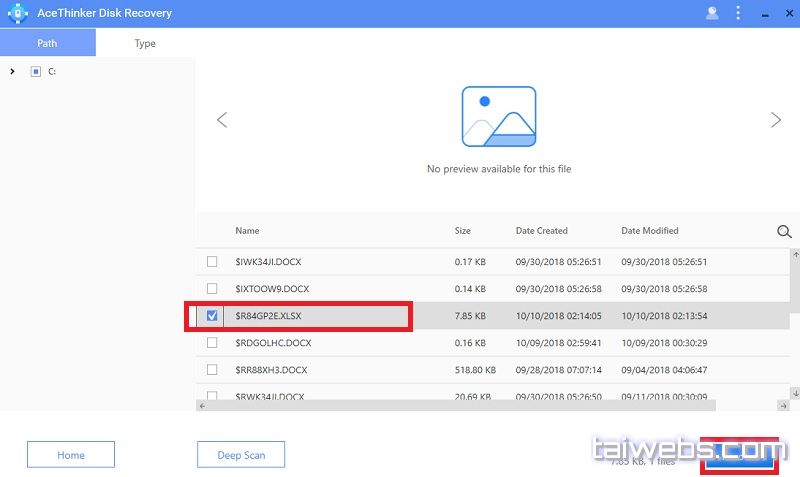Image resolution: width=800 pixels, height=477 pixels.
Task: Sort by the Date Modified column header
Action: [649, 231]
